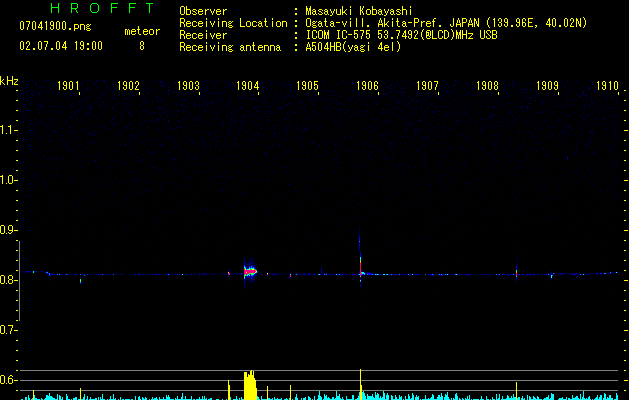Click the meteor count value 8

(x=142, y=46)
